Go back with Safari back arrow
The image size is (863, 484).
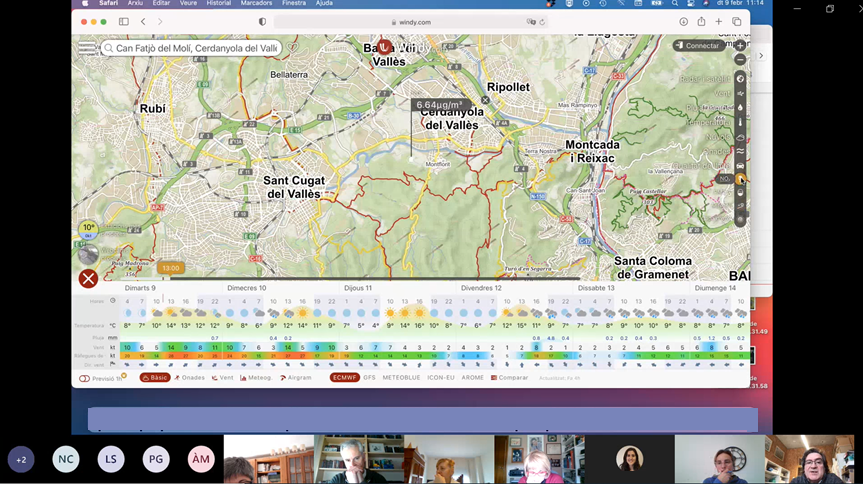[143, 21]
